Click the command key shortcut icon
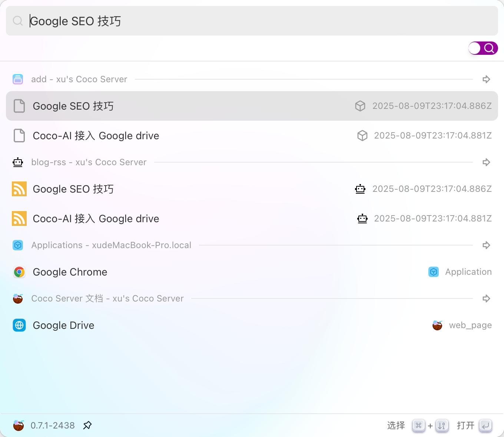The height and width of the screenshot is (437, 504). (x=418, y=426)
